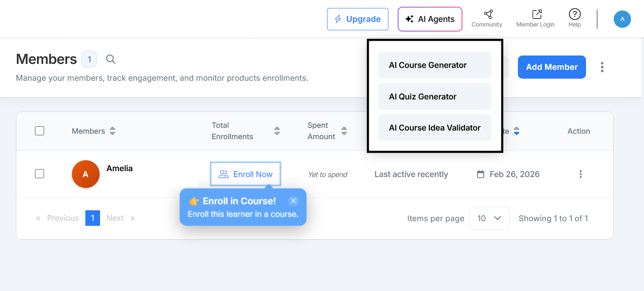Dismiss the Enroll in Course tooltip
644x291 pixels.
(293, 201)
